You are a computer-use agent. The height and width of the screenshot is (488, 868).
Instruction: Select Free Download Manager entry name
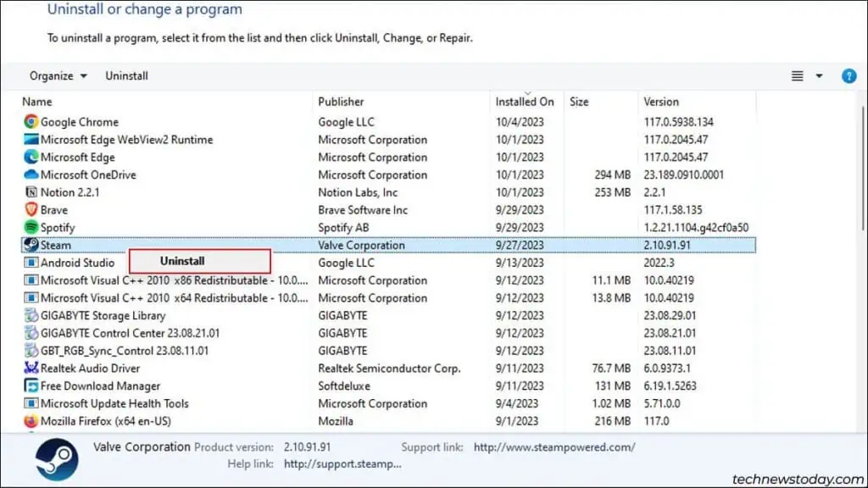tap(100, 386)
